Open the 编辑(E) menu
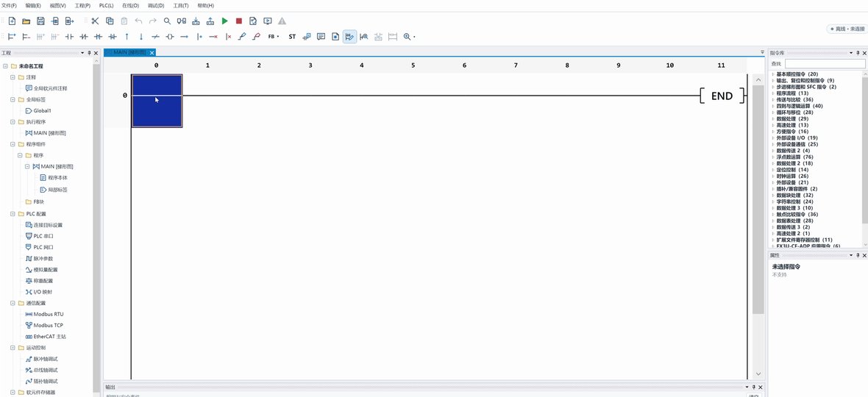Image resolution: width=868 pixels, height=397 pixels. coord(33,5)
